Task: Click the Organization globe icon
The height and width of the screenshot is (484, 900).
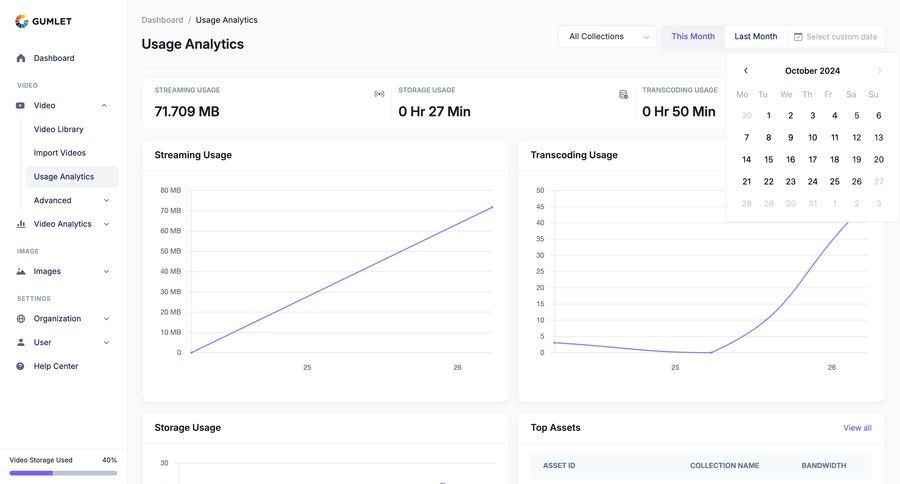Action: (21, 319)
